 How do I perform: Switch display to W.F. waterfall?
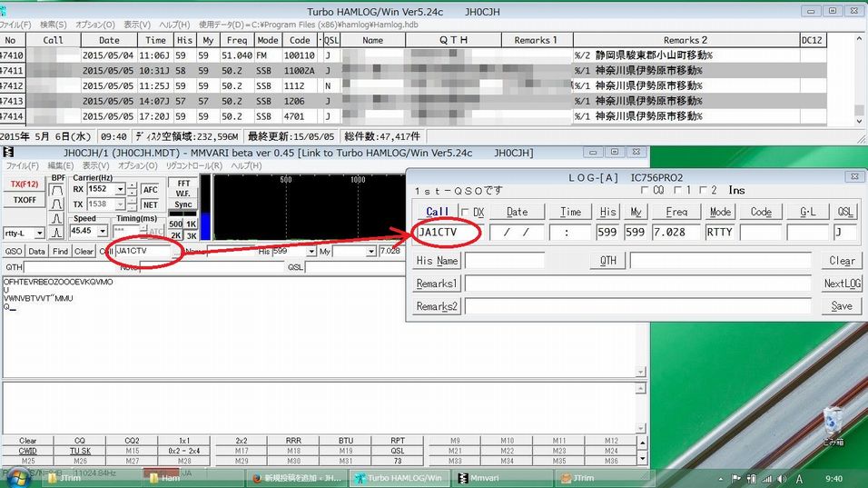183,194
